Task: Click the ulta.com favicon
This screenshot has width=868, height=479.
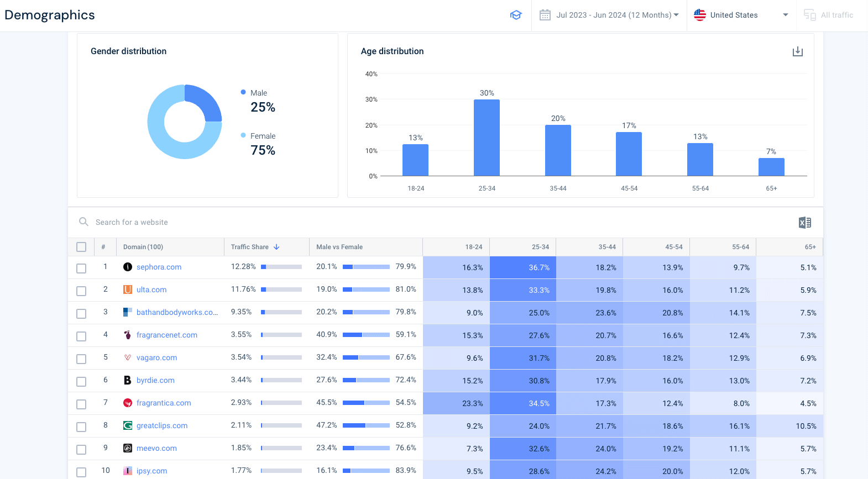Action: click(128, 289)
